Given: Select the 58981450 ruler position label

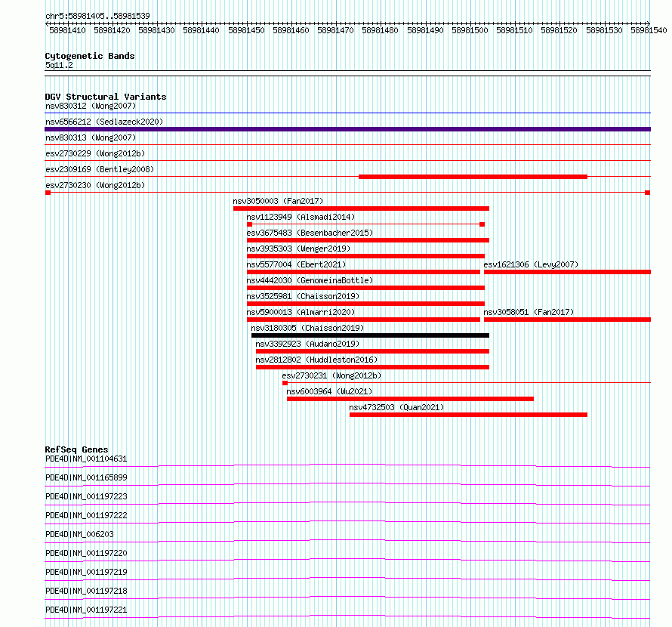Looking at the screenshot, I should [246, 30].
